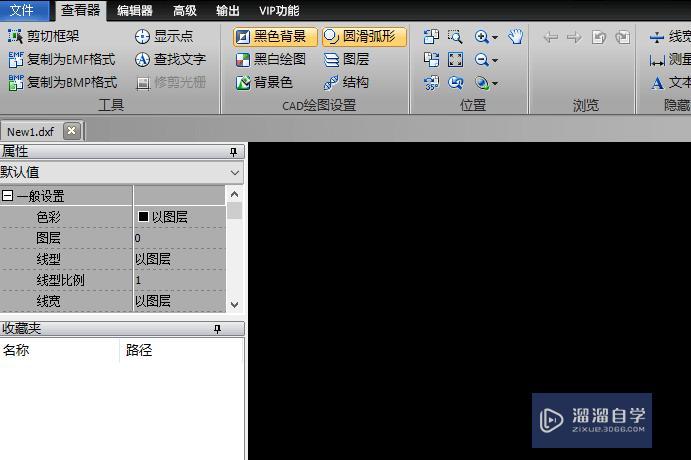Open zoom in dropdown arrow
Image resolution: width=691 pixels, height=460 pixels.
tap(494, 37)
